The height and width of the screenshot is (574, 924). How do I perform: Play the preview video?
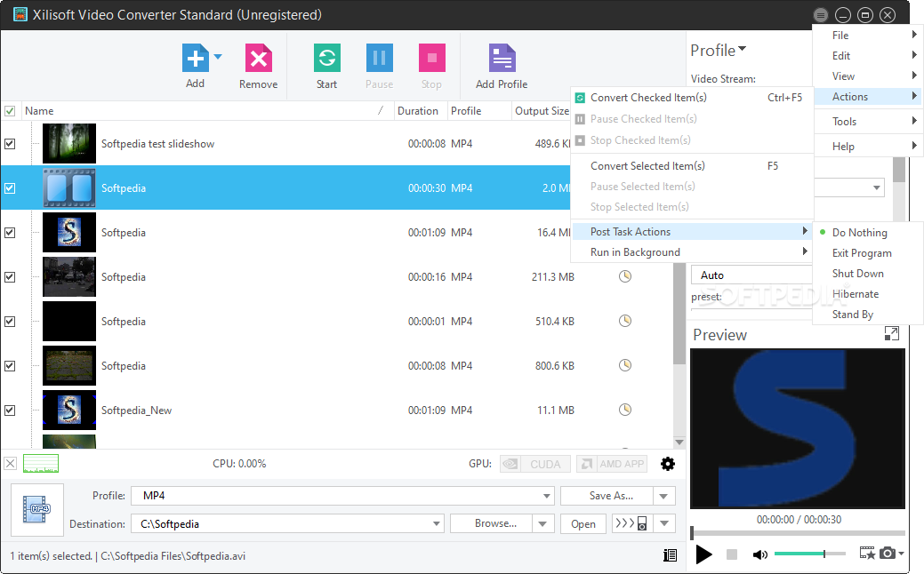tap(703, 554)
